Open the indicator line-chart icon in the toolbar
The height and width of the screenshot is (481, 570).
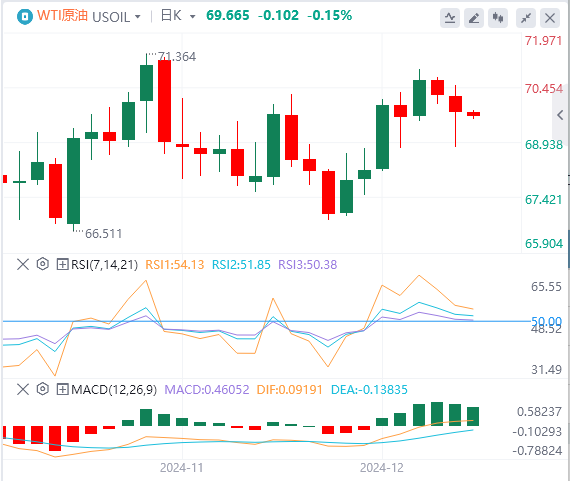click(450, 18)
